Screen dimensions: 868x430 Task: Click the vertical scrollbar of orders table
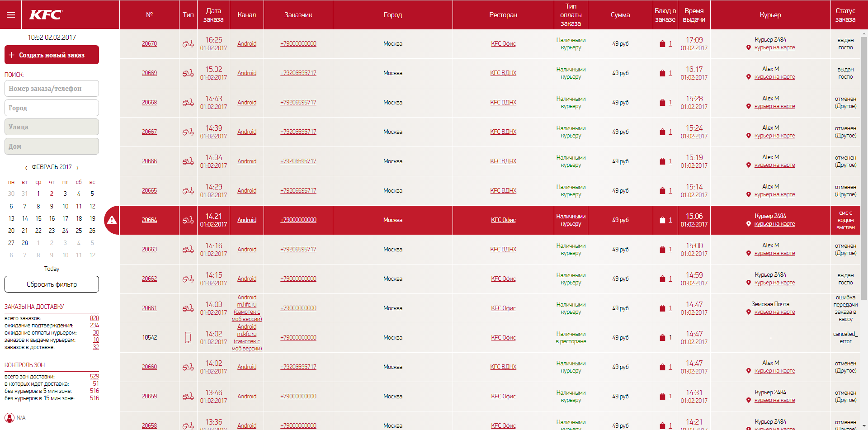point(864,167)
